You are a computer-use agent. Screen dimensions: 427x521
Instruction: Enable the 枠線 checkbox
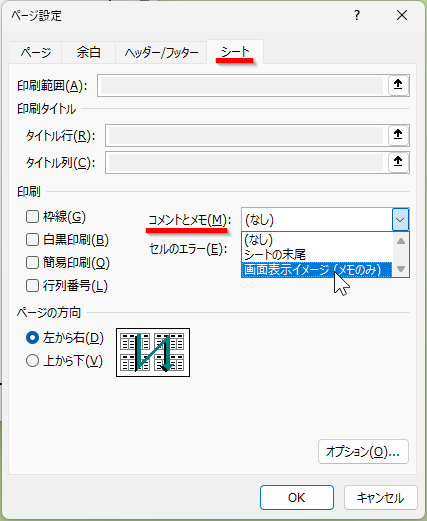32,217
